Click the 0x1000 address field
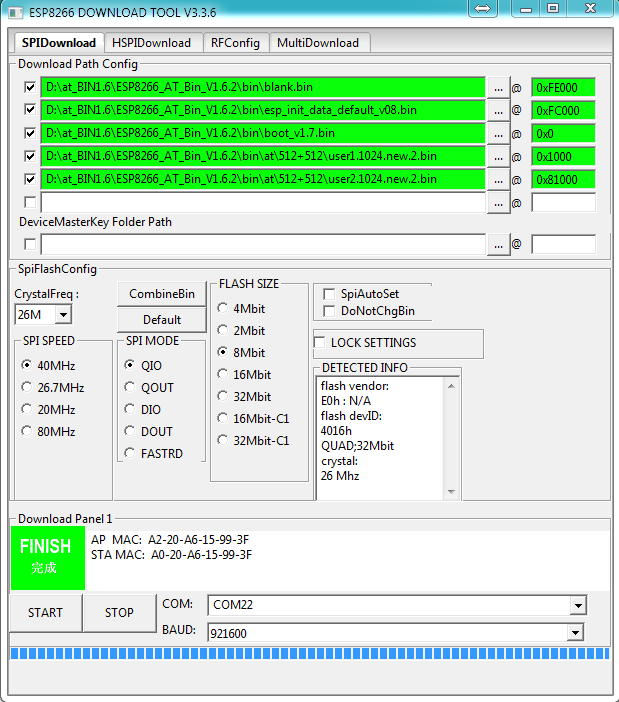 point(564,157)
